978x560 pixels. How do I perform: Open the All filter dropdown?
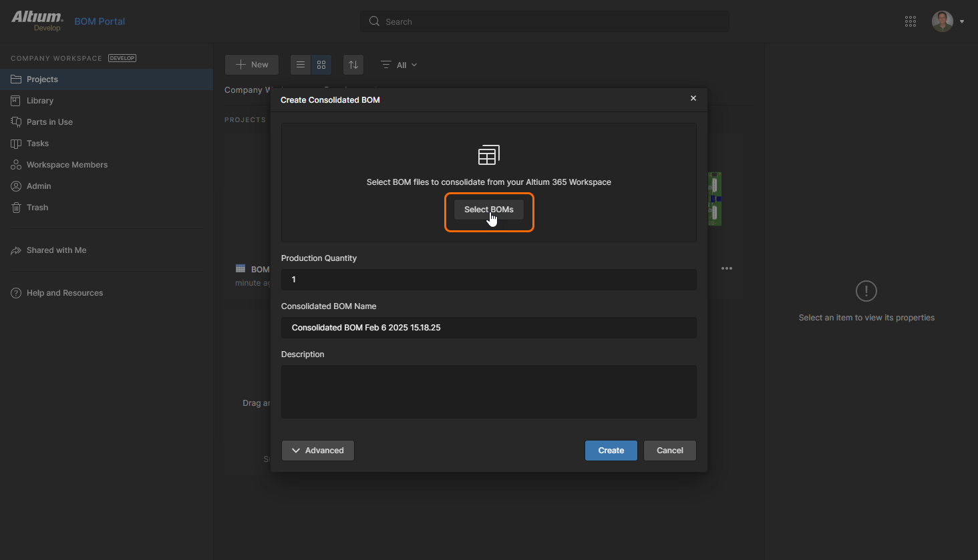tap(399, 65)
